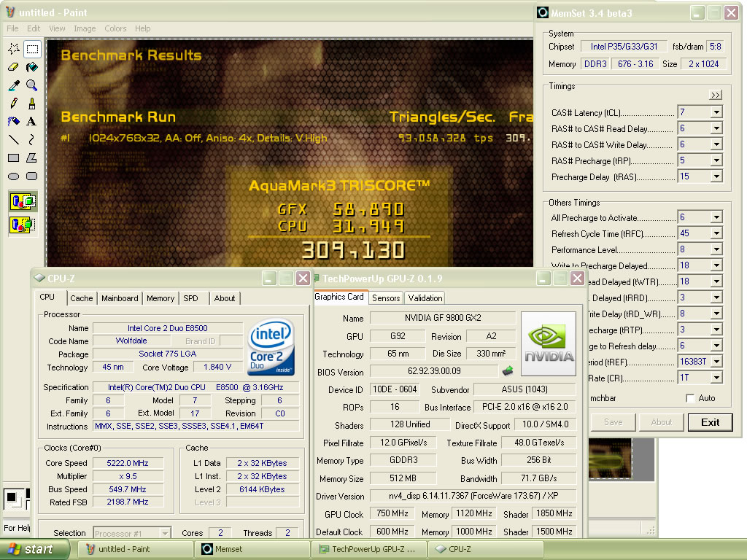
Task: Choose the Airbrush tool in Paint
Action: point(14,122)
